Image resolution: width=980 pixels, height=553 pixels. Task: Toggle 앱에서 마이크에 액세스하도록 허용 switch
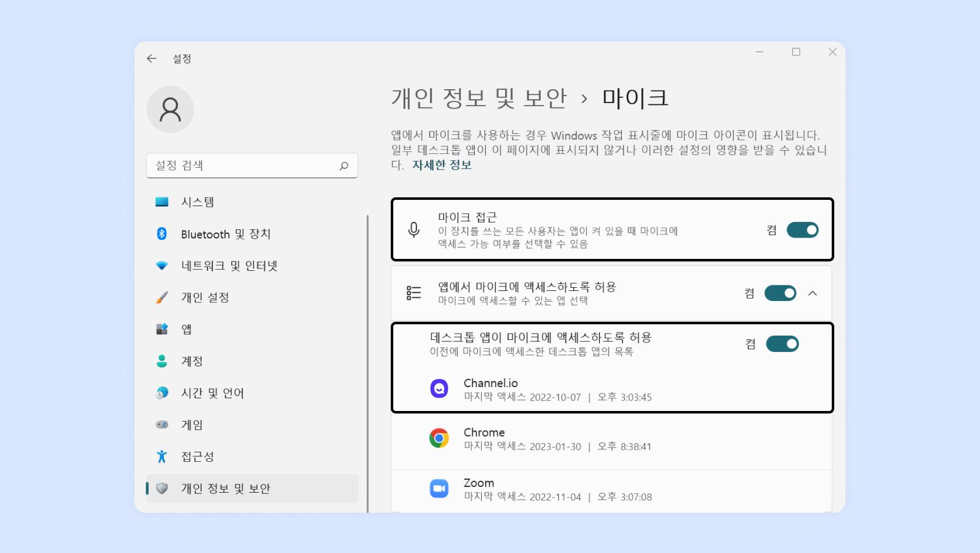[x=780, y=293]
